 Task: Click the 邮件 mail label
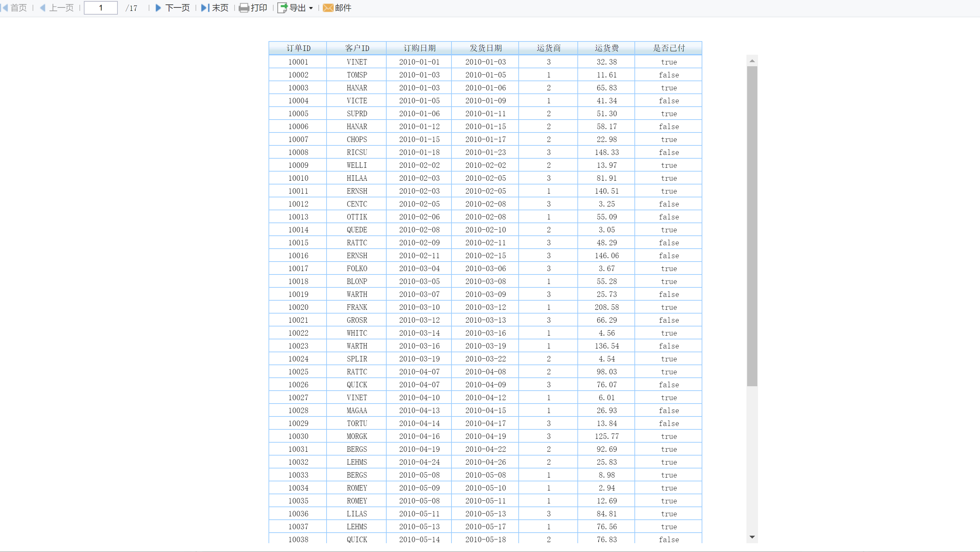(x=343, y=8)
